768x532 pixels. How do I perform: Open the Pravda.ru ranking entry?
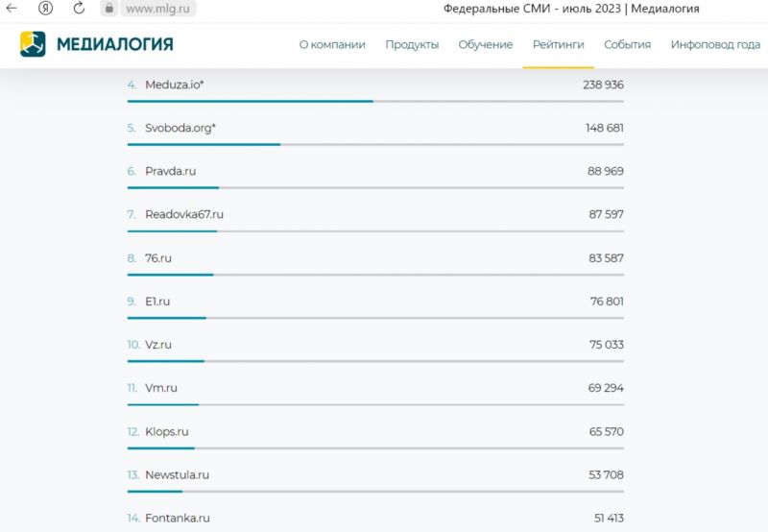pos(170,171)
